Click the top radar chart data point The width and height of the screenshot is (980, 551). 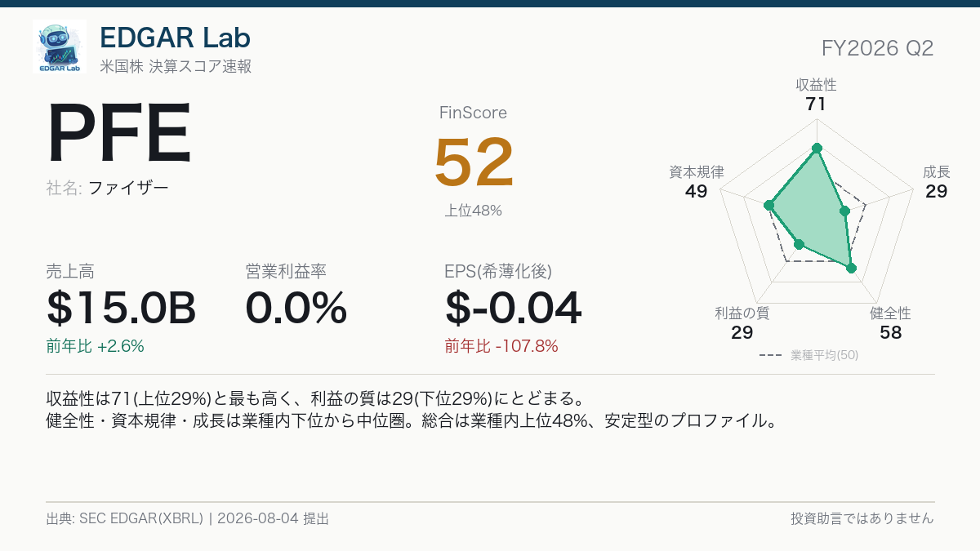tap(817, 148)
